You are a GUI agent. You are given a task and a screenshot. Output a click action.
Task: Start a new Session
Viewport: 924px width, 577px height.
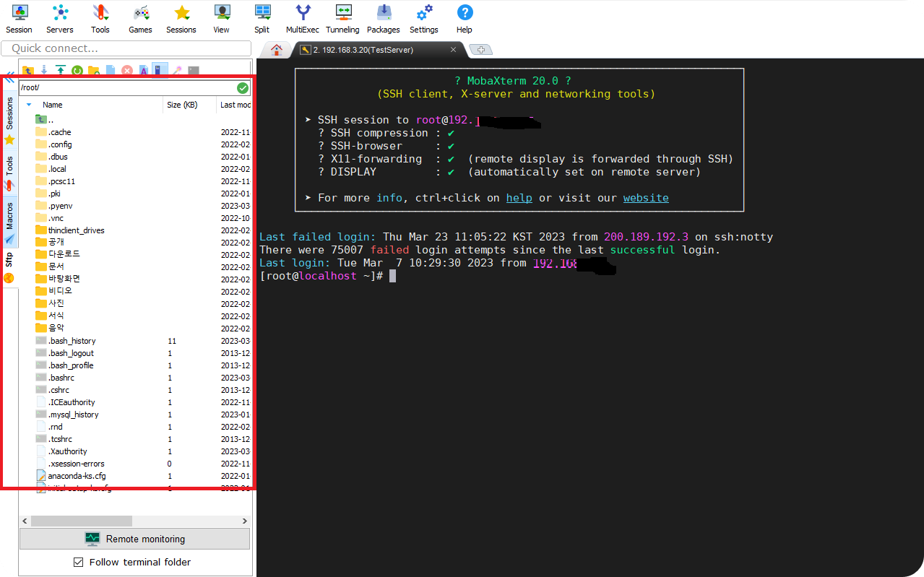(x=19, y=18)
